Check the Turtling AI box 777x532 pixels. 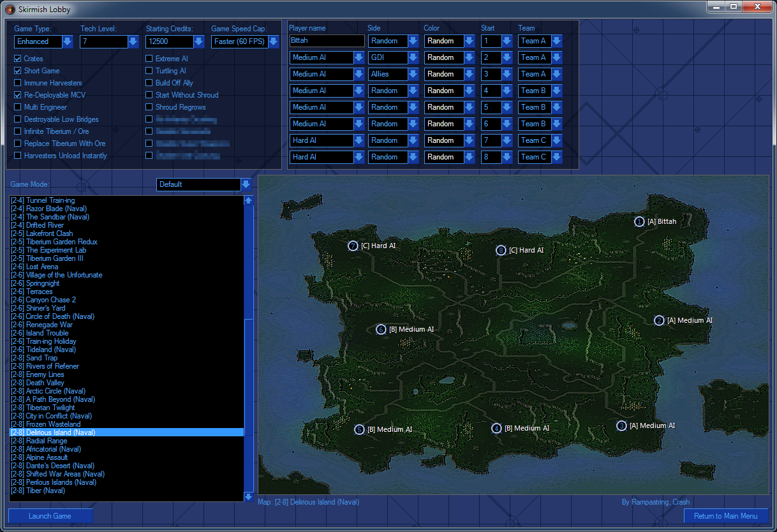(149, 71)
